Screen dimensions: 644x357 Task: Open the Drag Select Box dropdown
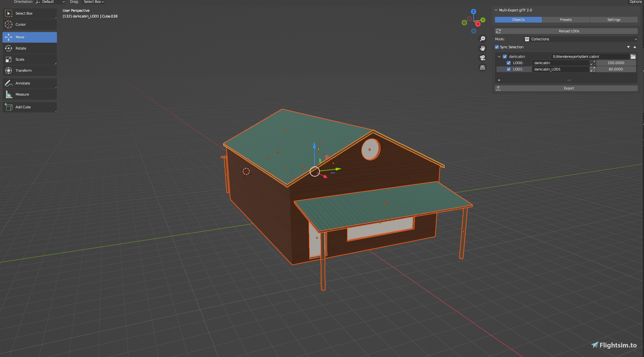point(93,2)
